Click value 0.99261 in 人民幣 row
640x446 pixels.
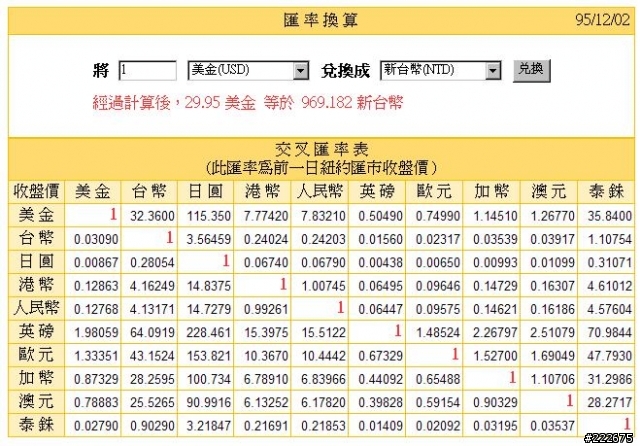(266, 309)
